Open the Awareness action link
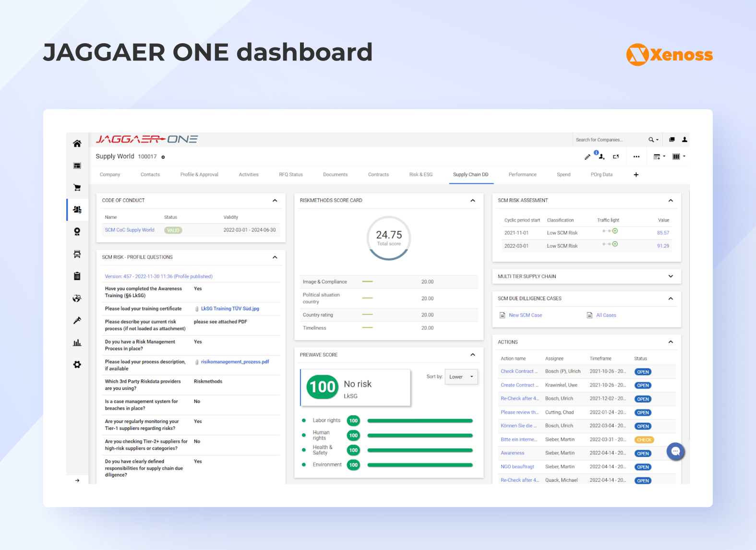Screen dimensions: 756x550 (x=513, y=453)
